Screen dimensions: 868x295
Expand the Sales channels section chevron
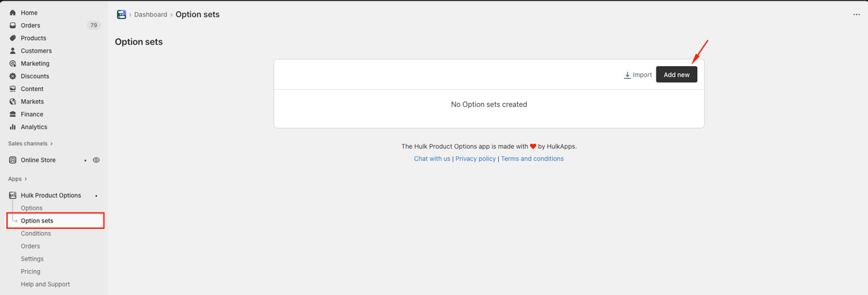pos(51,144)
